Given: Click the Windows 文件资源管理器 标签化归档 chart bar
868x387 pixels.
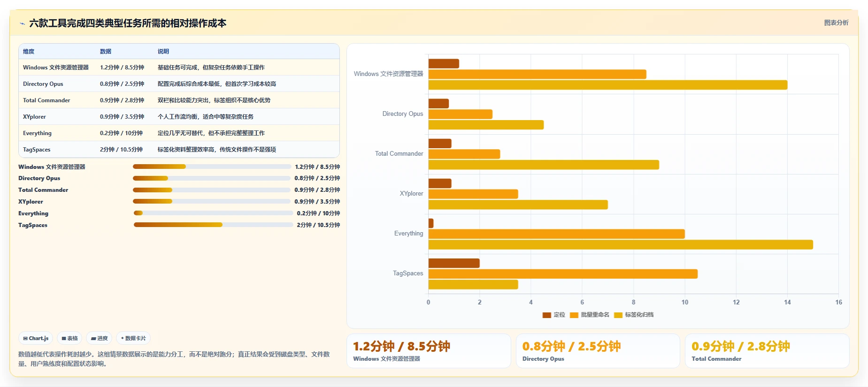Looking at the screenshot, I should [x=608, y=85].
